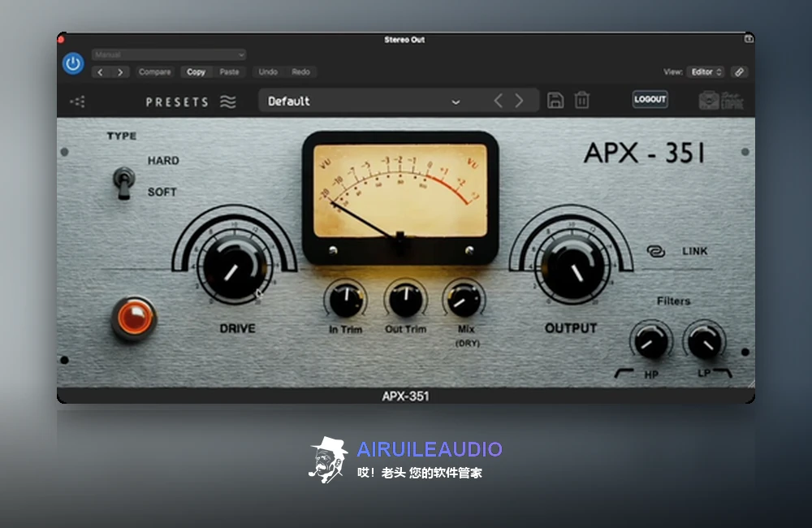Click the Out Trim knob
Screen dimensions: 812x528
point(405,300)
